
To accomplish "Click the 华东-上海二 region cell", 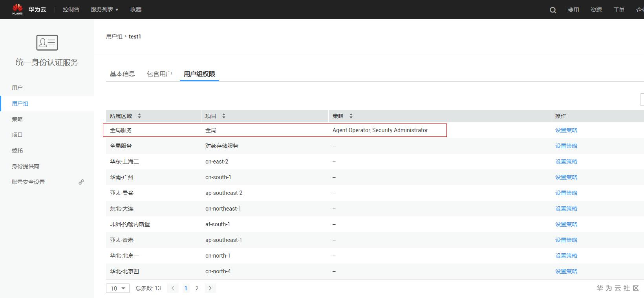I will pyautogui.click(x=124, y=162).
